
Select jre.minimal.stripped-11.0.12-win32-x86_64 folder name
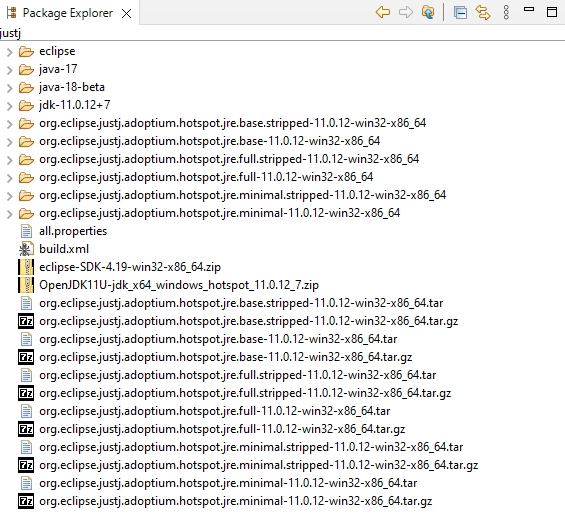click(x=243, y=195)
